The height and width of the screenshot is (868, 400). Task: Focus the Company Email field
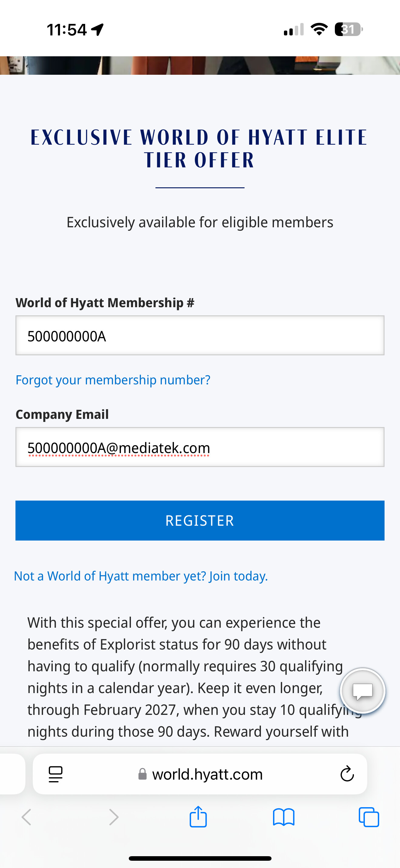200,447
